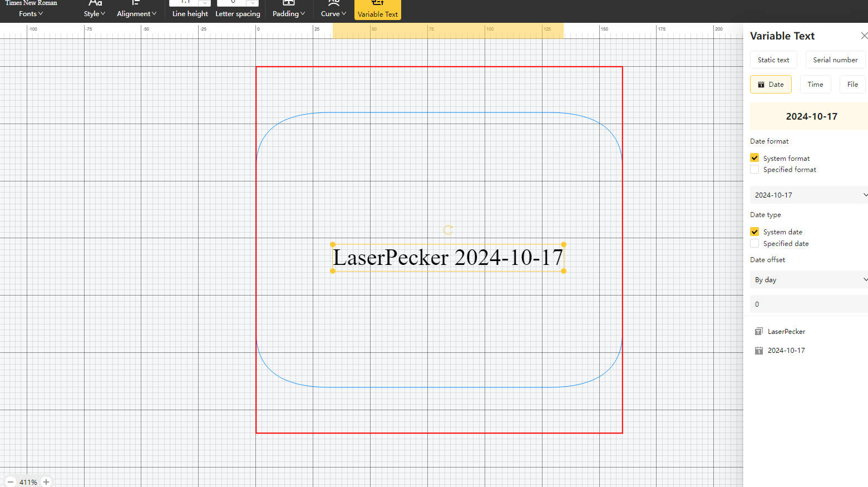
Task: Select the Serial number tab
Action: pos(835,60)
